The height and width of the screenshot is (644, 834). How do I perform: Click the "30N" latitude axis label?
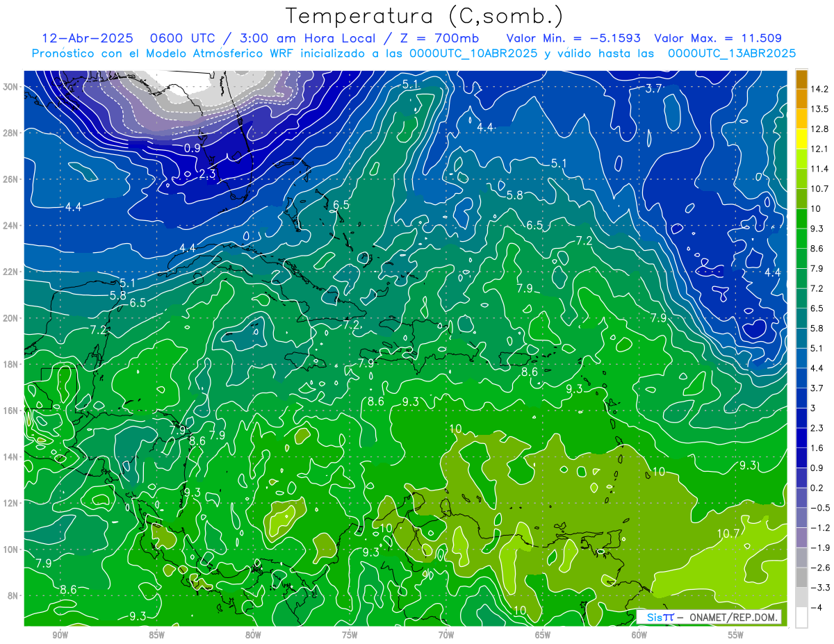click(x=10, y=87)
